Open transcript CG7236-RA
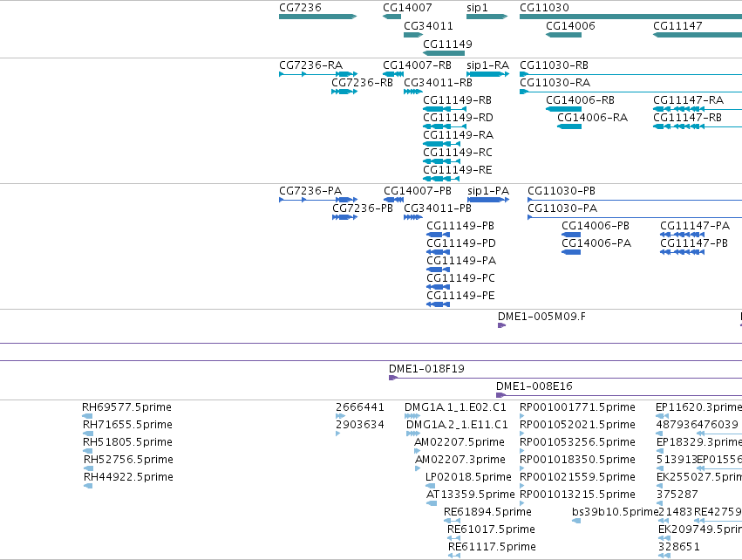Image resolution: width=742 pixels, height=560 pixels. pos(318,74)
